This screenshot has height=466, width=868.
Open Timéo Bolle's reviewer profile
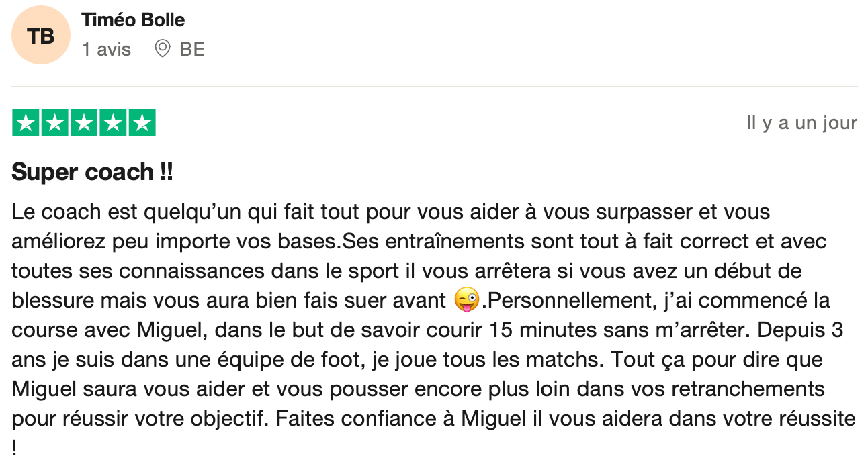pos(133,20)
